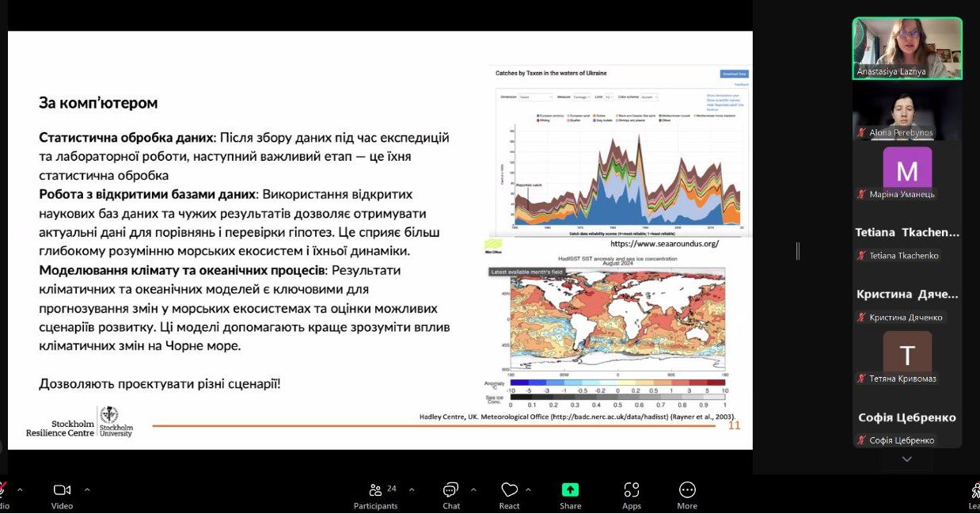This screenshot has width=980, height=514.
Task: Click the gallery panel divider handle
Action: tap(797, 251)
